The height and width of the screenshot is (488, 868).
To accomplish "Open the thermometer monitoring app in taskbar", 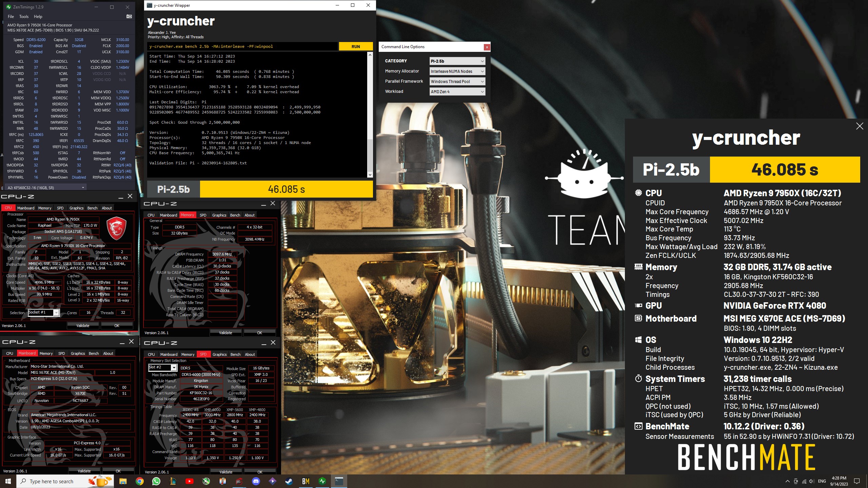I will click(x=222, y=481).
